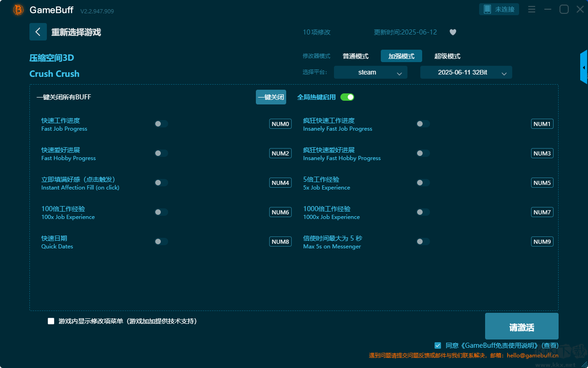The image size is (588, 368).
Task: Click the phone connection icon
Action: click(x=487, y=9)
